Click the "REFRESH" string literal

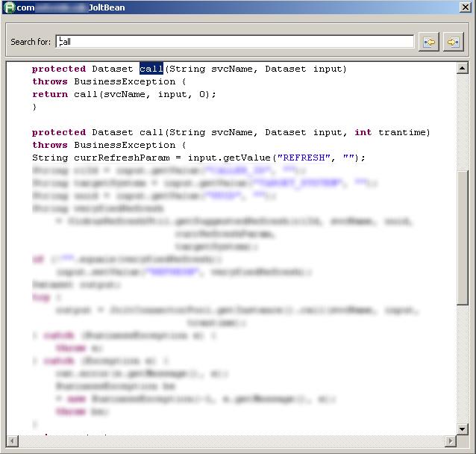304,158
